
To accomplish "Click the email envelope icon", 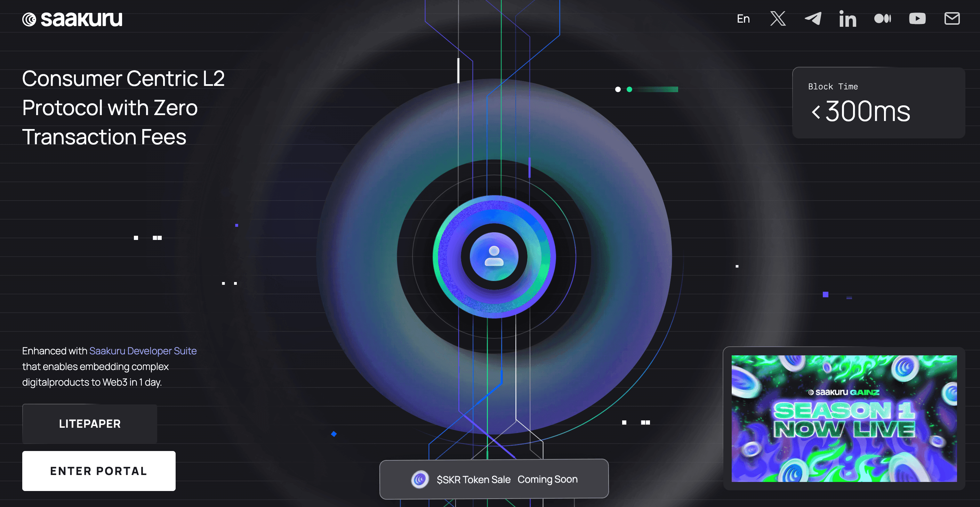I will (952, 19).
